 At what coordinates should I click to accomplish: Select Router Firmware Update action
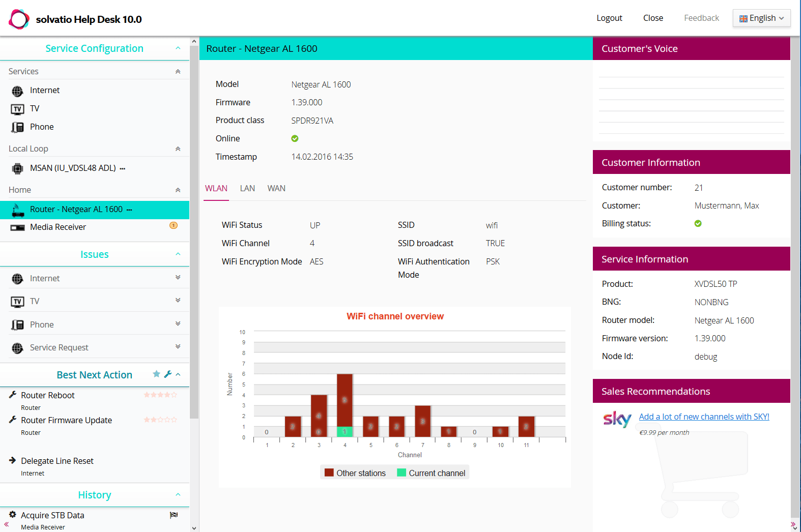point(66,420)
